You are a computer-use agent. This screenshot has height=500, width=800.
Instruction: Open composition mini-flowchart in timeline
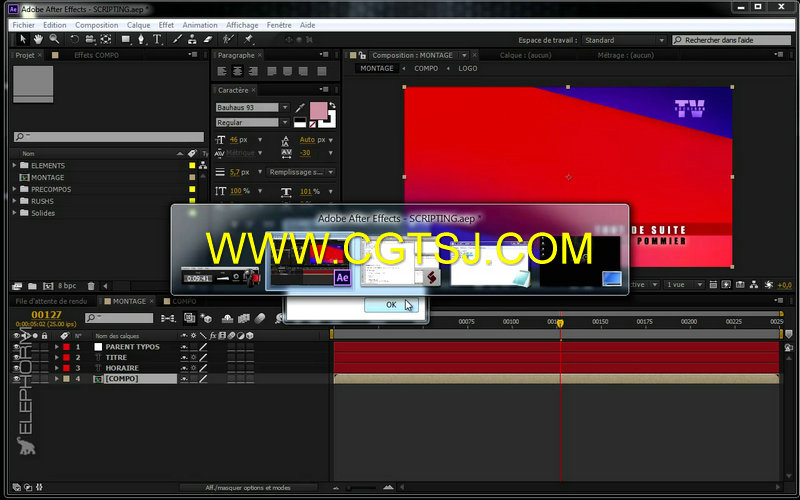click(x=168, y=318)
